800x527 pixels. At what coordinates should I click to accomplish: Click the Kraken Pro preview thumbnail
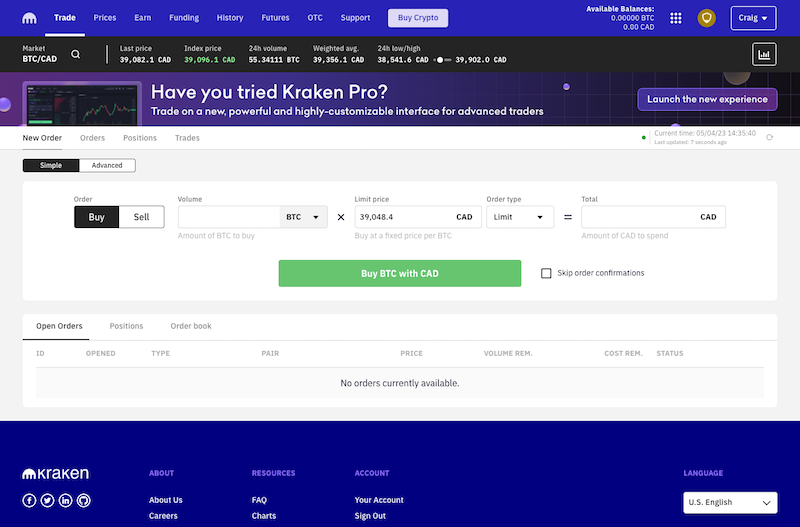pos(82,104)
